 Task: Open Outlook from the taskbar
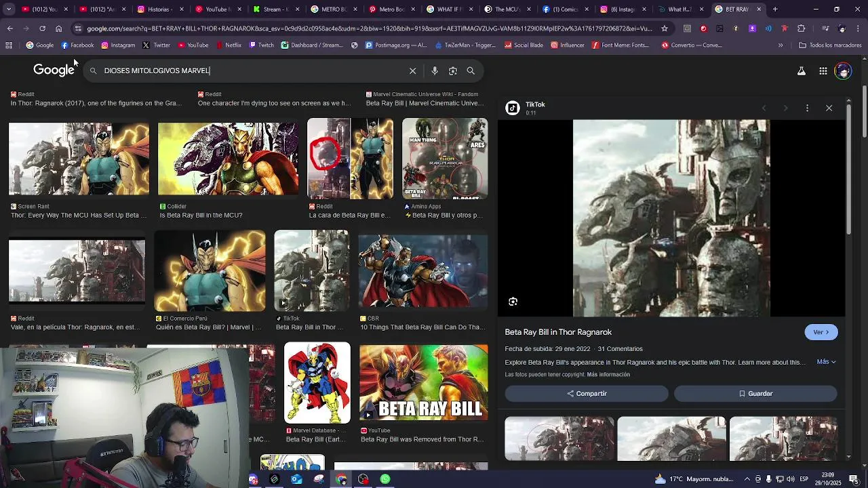pos(296,479)
